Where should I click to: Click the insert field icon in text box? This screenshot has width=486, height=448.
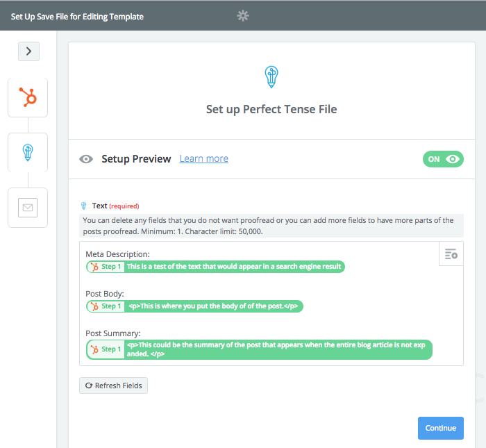click(x=451, y=254)
